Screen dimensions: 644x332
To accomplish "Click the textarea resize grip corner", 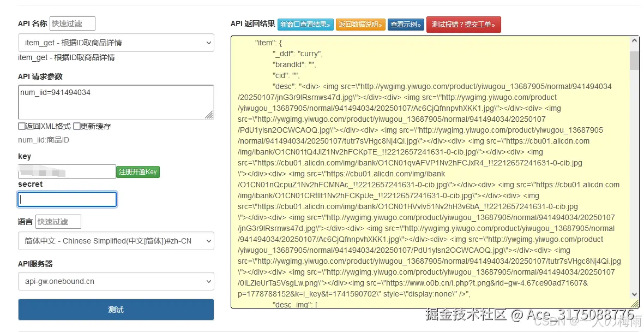I will 209,115.
